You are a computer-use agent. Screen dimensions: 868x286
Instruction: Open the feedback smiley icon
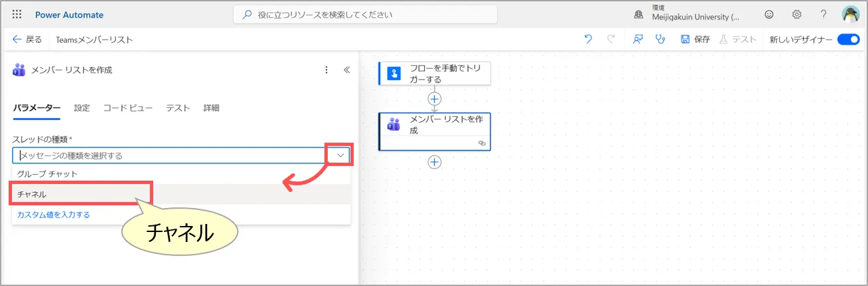769,15
